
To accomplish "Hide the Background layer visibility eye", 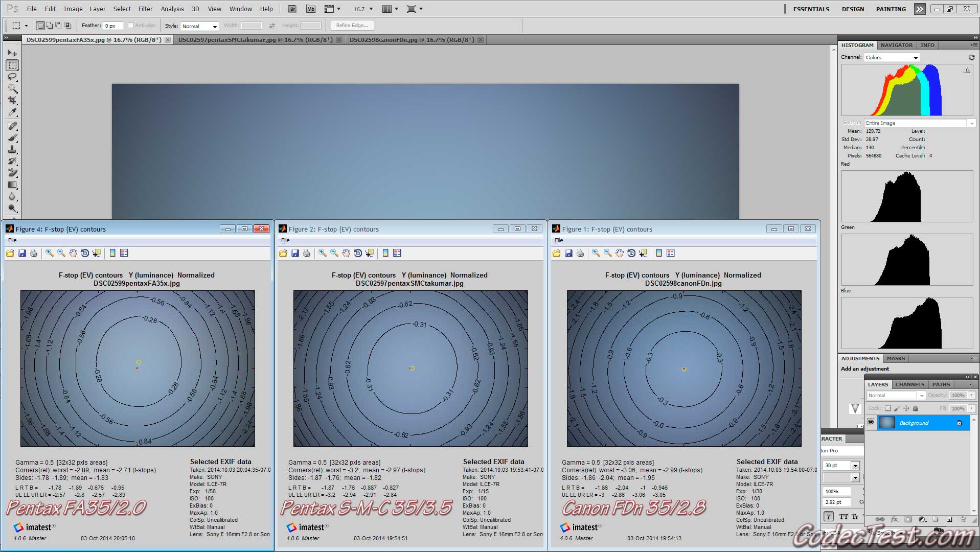I will (x=871, y=422).
